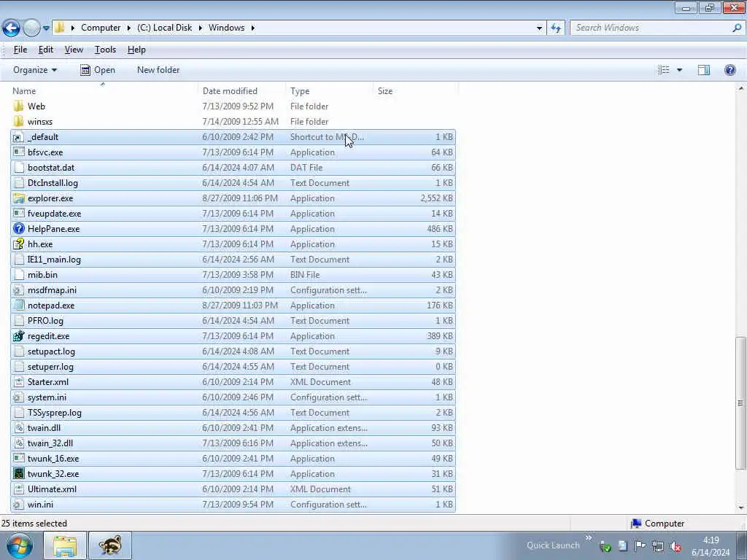Click the Computer breadcrumb

click(101, 28)
